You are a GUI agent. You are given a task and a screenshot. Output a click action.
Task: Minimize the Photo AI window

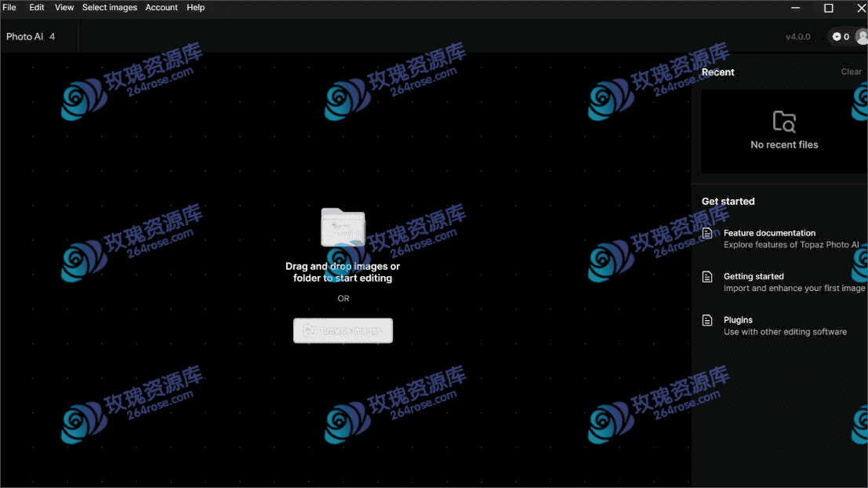point(796,8)
